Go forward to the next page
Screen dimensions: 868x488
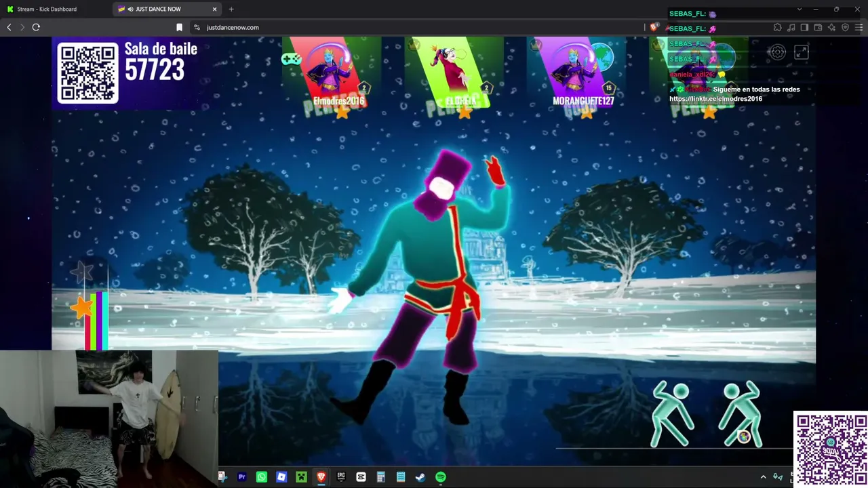22,27
